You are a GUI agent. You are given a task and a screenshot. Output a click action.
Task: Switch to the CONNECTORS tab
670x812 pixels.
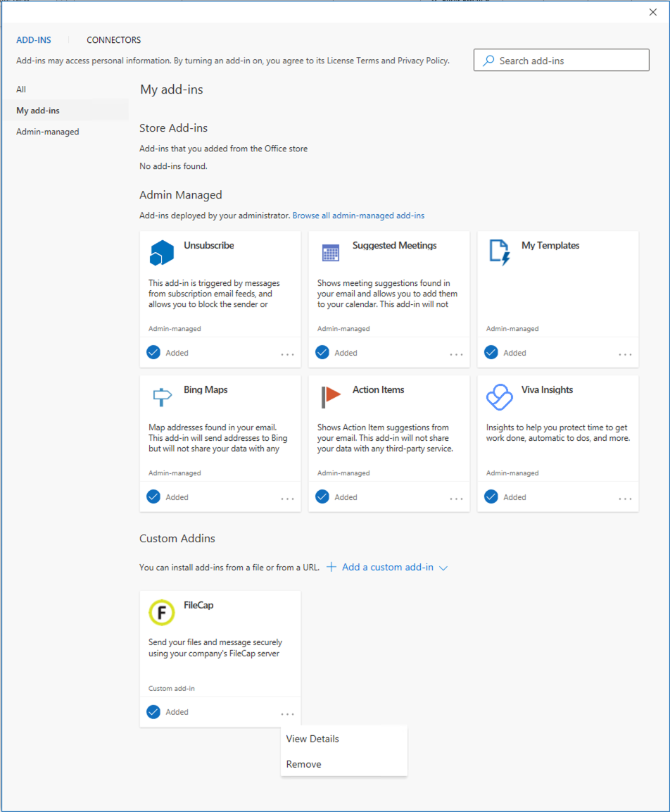pos(113,40)
